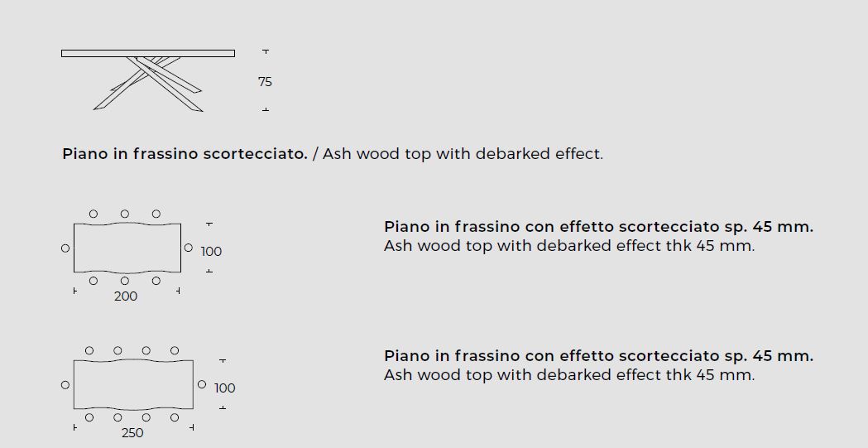Select the 200 length dimension label
The image size is (868, 448).
(126, 296)
